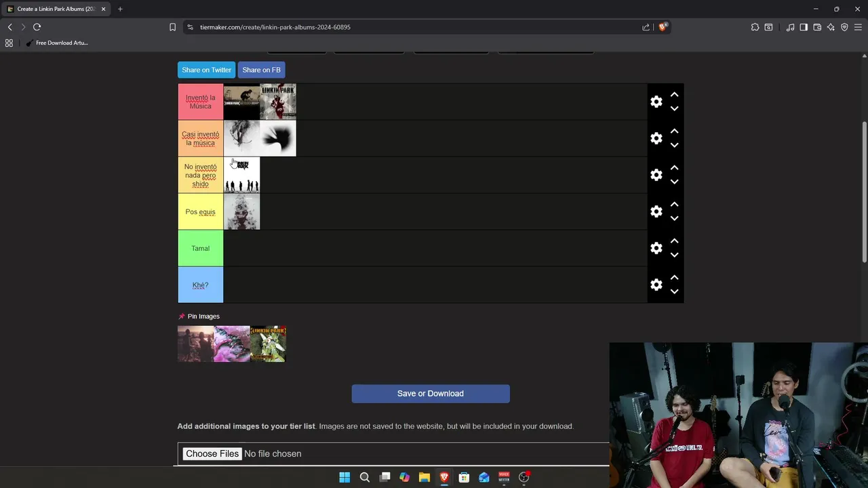Select the 'No inventó nada pero shido' label
The image size is (868, 488).
pos(200,175)
